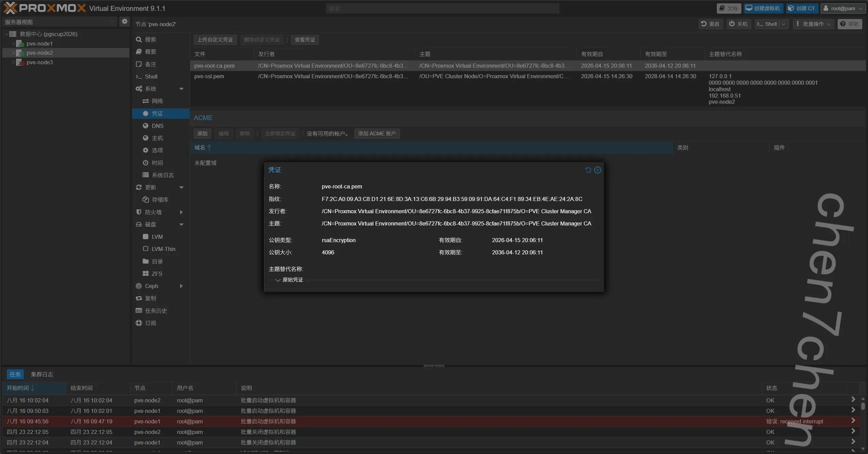Expand the pve-node1 tree node
The width and height of the screenshot is (868, 454).
pos(13,44)
